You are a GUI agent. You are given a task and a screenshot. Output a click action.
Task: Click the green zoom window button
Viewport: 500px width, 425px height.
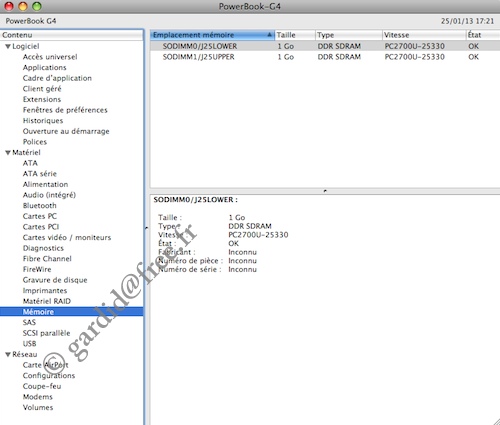tap(37, 6)
